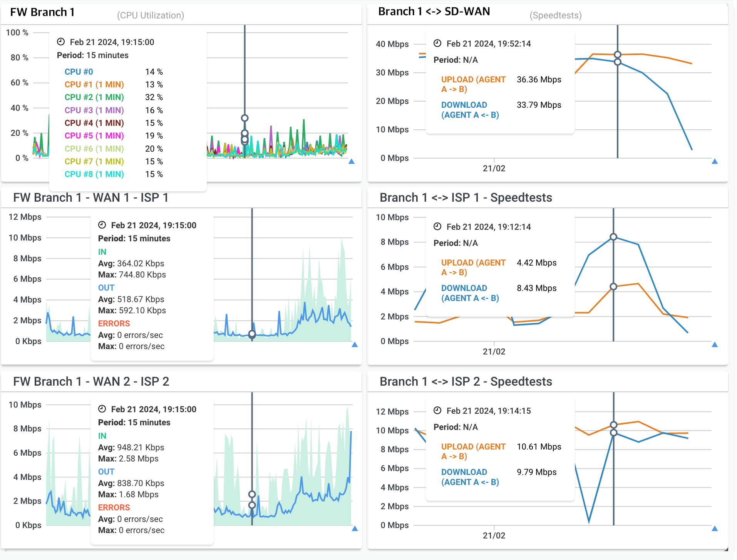Screen dimensions: 737x560
Task: Select the FW Branch 1 chart title
Action: tap(42, 12)
